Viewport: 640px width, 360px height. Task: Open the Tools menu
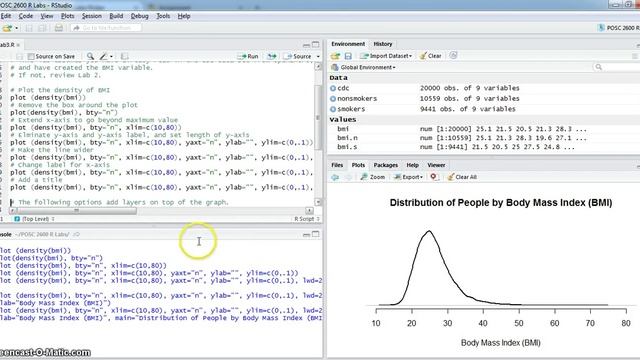pos(163,16)
